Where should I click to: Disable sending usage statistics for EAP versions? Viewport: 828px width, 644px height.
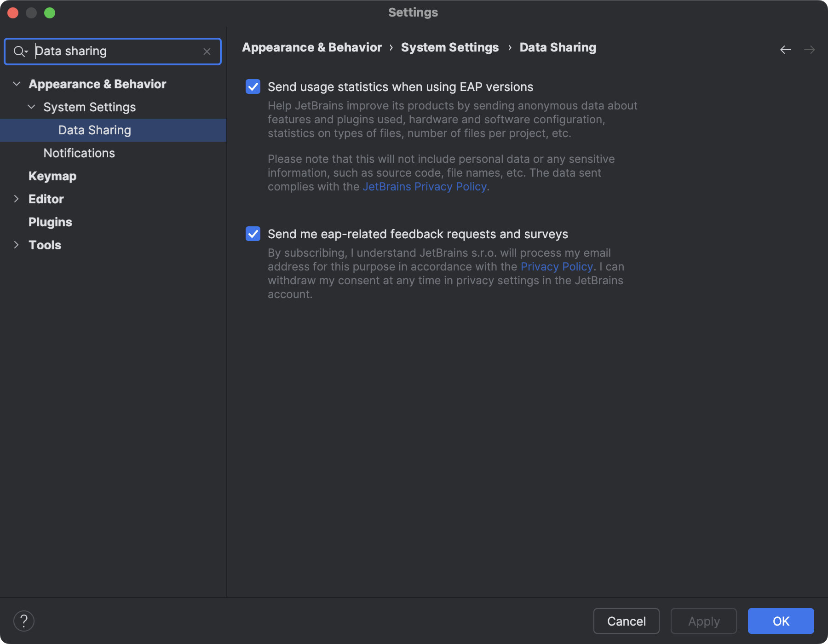point(253,86)
